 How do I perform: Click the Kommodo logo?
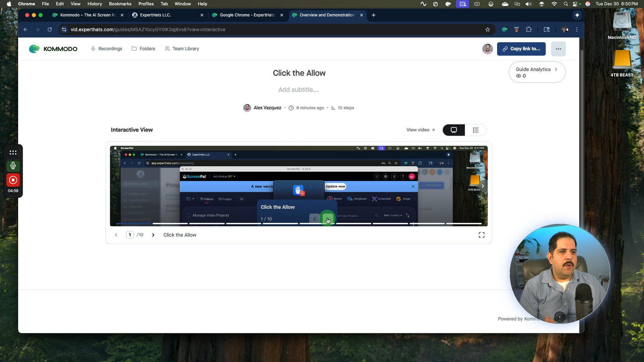click(x=53, y=49)
